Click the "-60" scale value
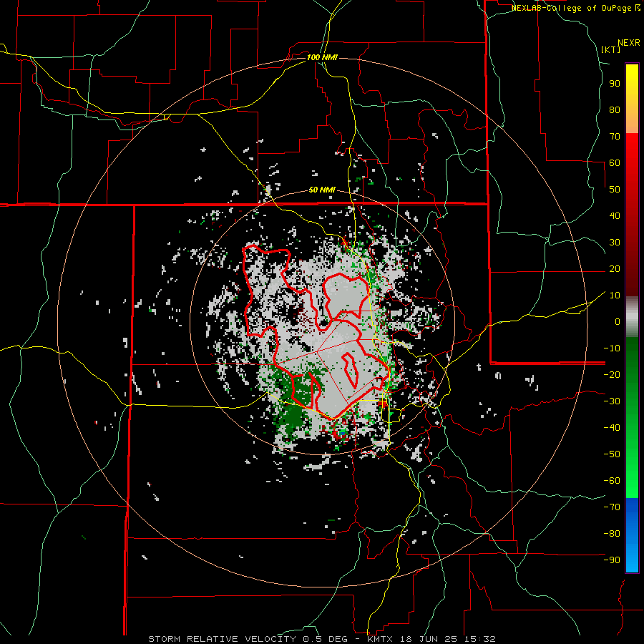The height and width of the screenshot is (644, 644). (x=612, y=481)
